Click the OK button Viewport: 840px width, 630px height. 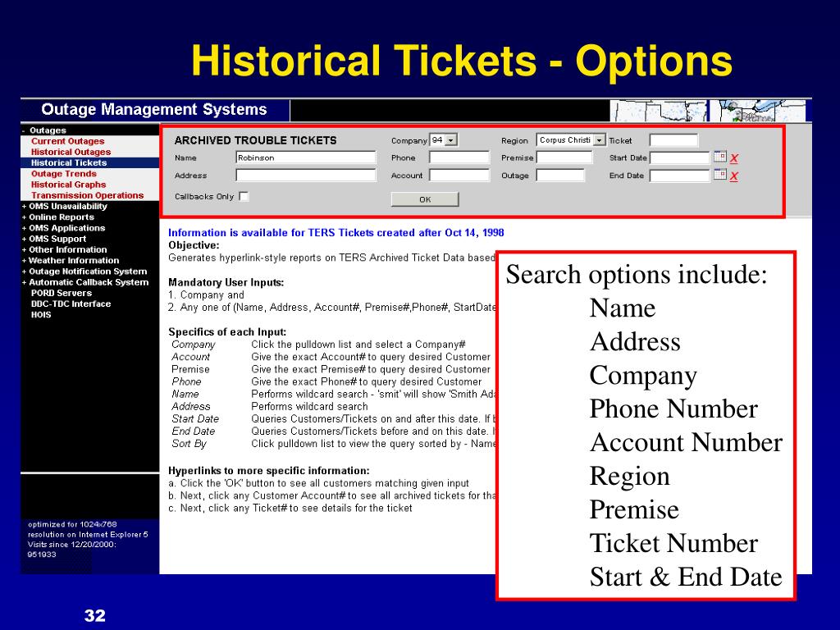pos(425,199)
